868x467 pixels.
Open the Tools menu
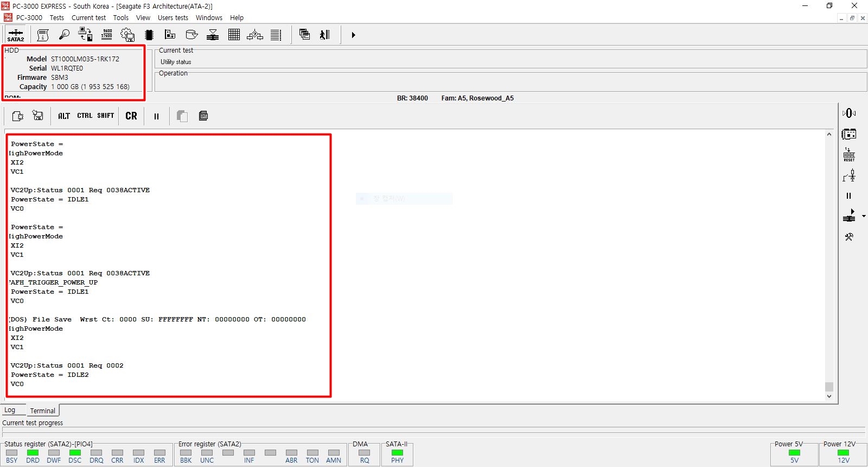(121, 17)
